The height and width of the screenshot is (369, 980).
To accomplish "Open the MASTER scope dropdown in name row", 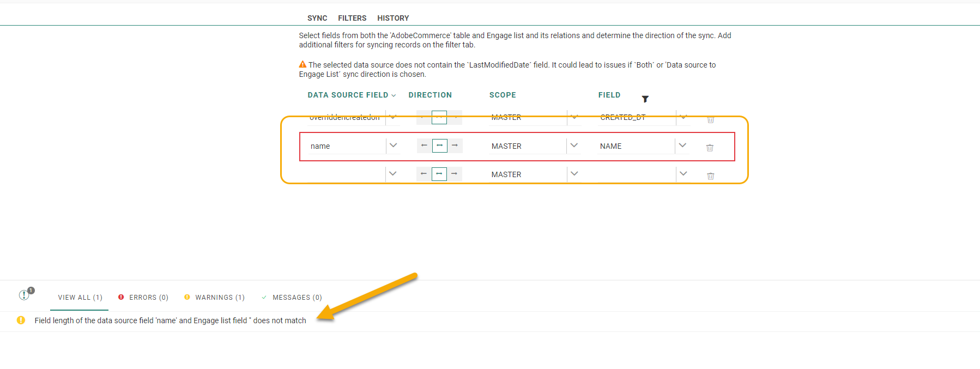I will tap(574, 146).
